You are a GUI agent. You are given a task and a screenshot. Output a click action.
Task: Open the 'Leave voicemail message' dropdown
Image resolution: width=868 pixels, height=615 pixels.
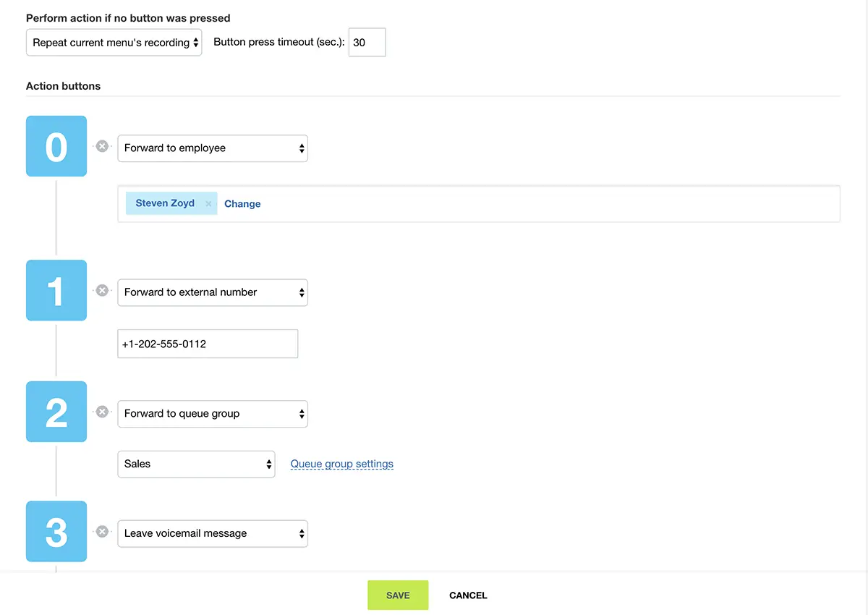[213, 534]
